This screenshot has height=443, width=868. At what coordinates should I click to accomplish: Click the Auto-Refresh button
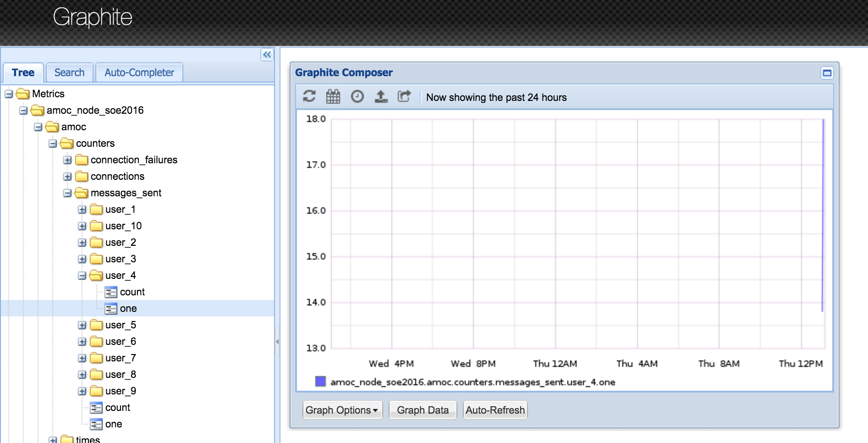[x=495, y=410]
